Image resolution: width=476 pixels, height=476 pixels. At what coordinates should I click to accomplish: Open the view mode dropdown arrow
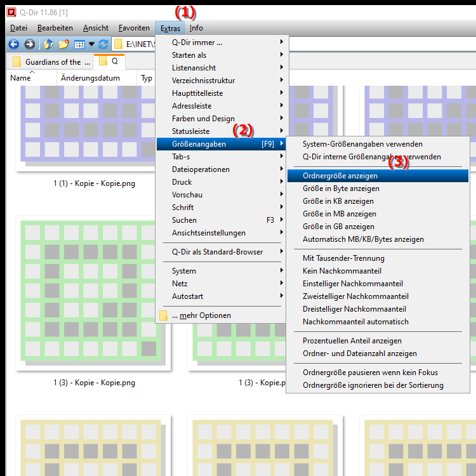click(x=91, y=44)
